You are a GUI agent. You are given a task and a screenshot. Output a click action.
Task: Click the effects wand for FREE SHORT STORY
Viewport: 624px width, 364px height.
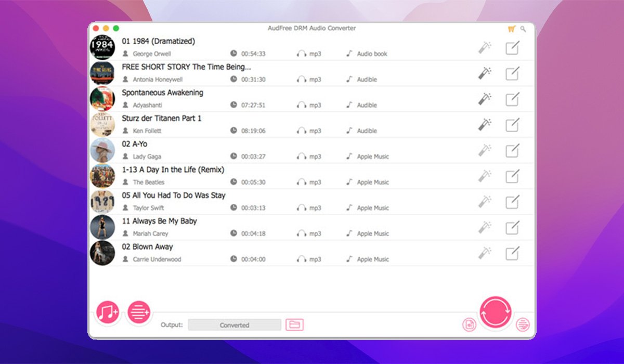point(485,73)
